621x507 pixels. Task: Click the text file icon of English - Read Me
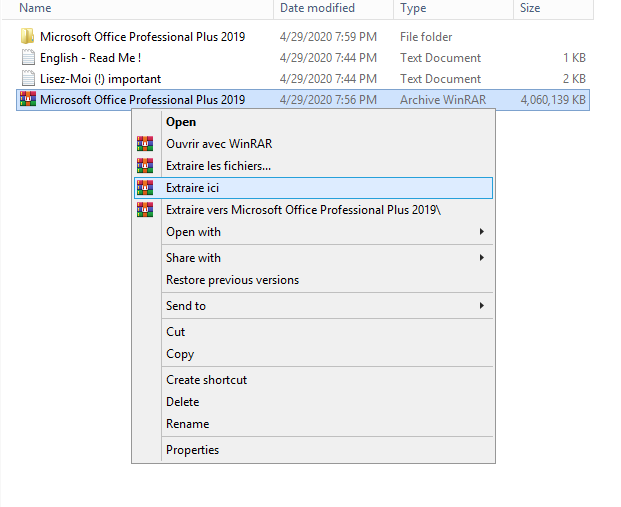28,57
